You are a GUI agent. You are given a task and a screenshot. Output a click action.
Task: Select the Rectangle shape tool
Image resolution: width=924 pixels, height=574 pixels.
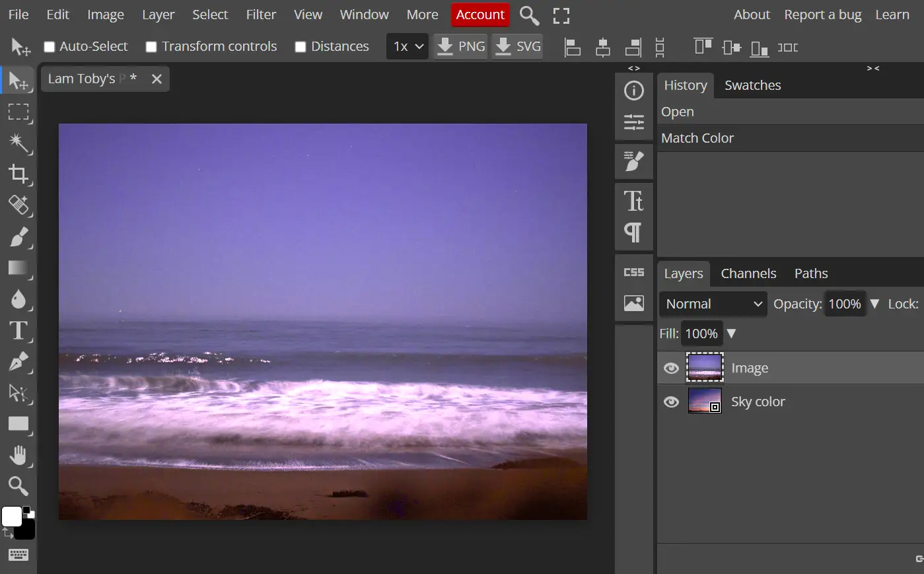[x=18, y=424]
